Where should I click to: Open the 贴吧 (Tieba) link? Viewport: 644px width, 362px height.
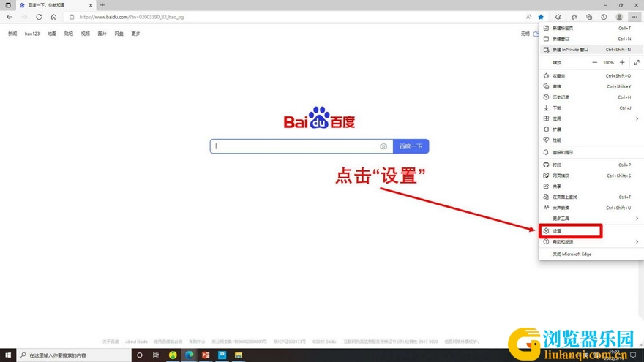69,34
